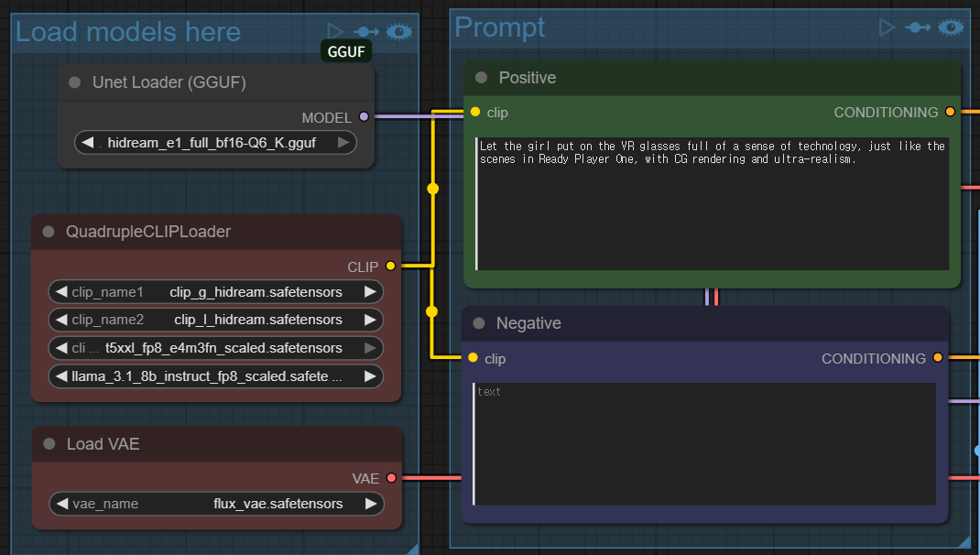Click the Negative prompt text area

click(703, 444)
